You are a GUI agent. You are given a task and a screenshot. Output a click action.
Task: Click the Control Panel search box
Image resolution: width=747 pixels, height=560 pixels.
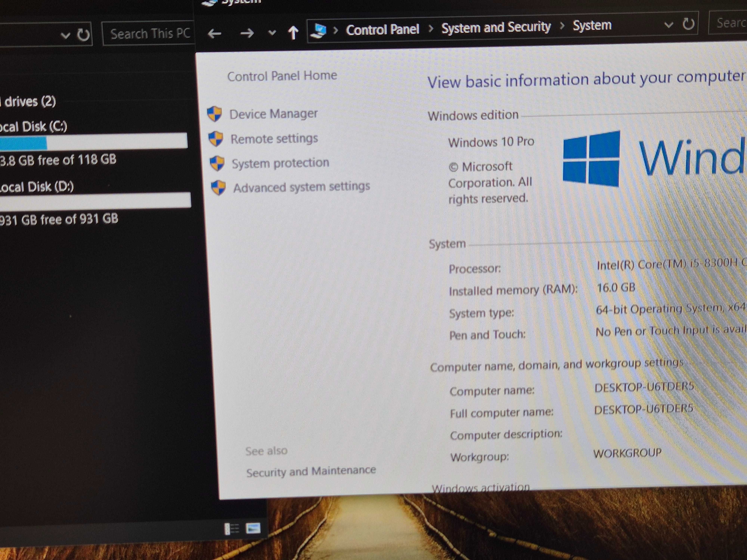728,23
